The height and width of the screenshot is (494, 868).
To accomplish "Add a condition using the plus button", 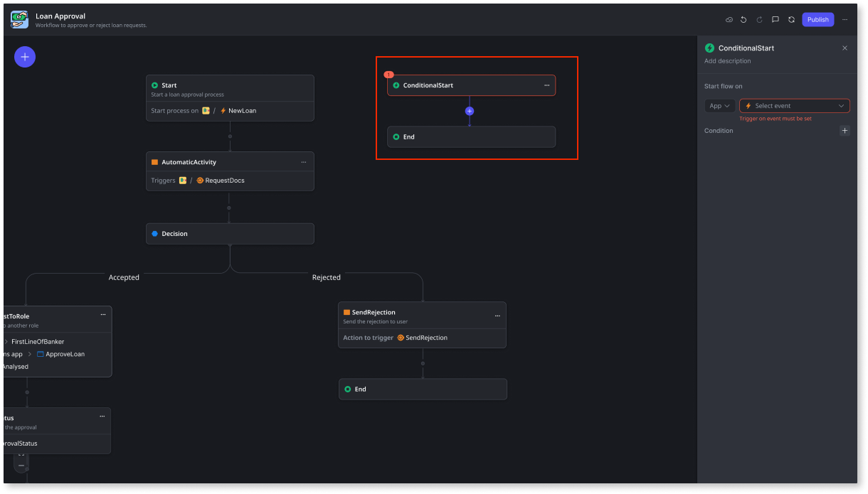I will click(845, 131).
